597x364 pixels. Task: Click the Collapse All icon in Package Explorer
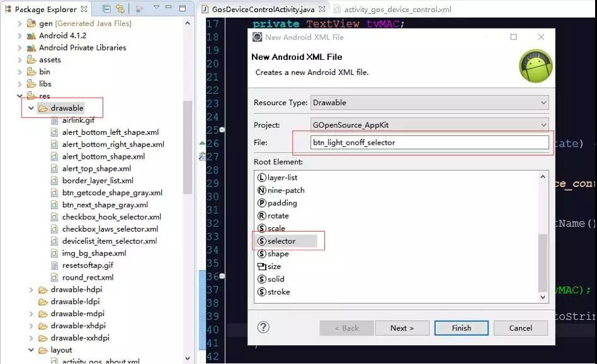coord(107,9)
